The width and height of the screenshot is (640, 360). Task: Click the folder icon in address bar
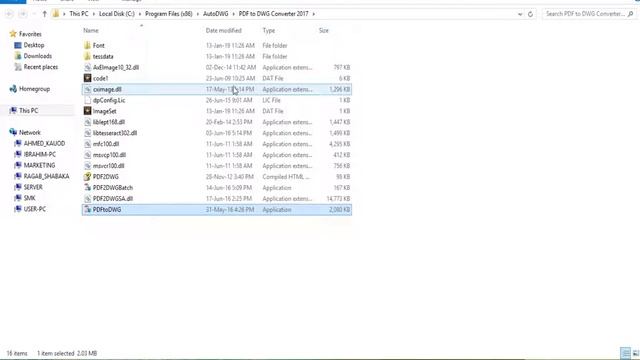coord(56,14)
